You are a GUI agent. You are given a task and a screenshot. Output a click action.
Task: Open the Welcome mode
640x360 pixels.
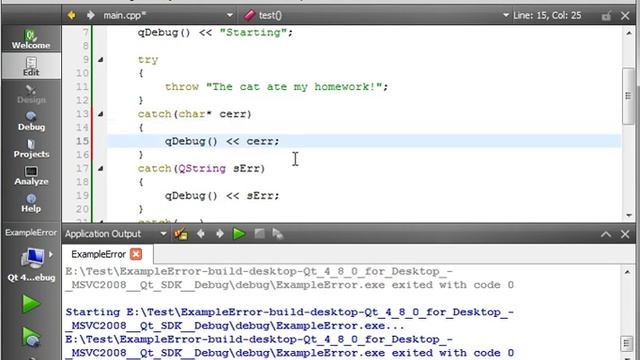tap(31, 40)
